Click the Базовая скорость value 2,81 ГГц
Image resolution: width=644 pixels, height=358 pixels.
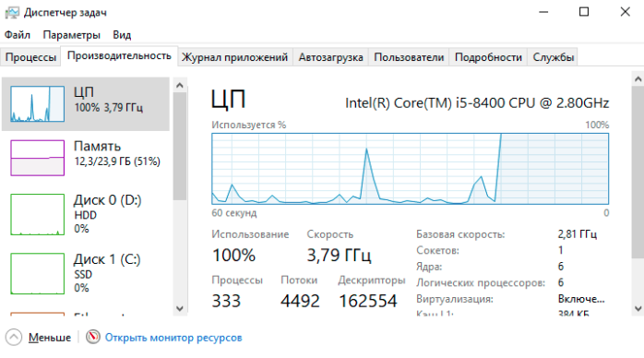577,234
